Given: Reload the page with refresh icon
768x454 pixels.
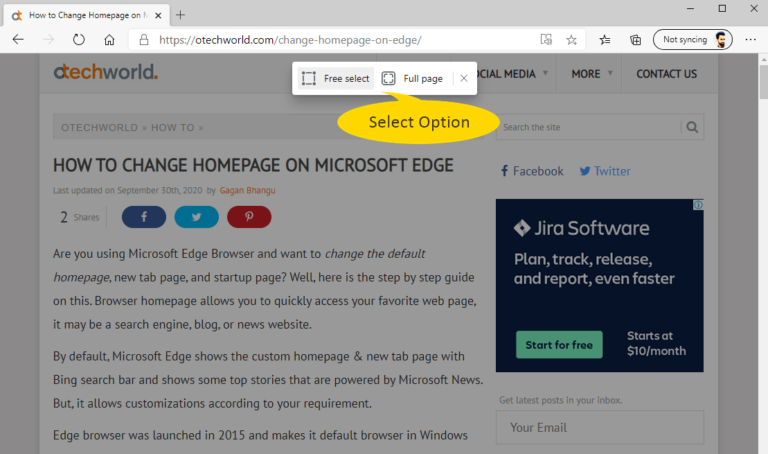Looking at the screenshot, I should pos(79,40).
